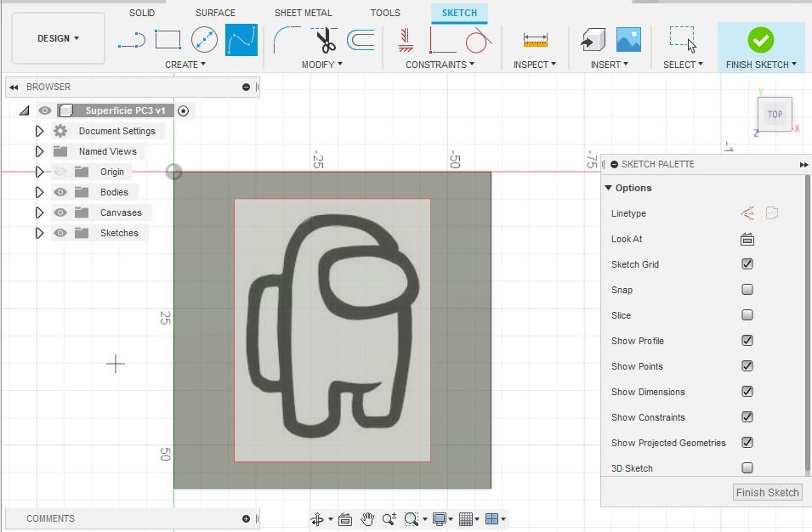812x532 pixels.
Task: Expand the Named Views tree node
Action: tap(39, 151)
